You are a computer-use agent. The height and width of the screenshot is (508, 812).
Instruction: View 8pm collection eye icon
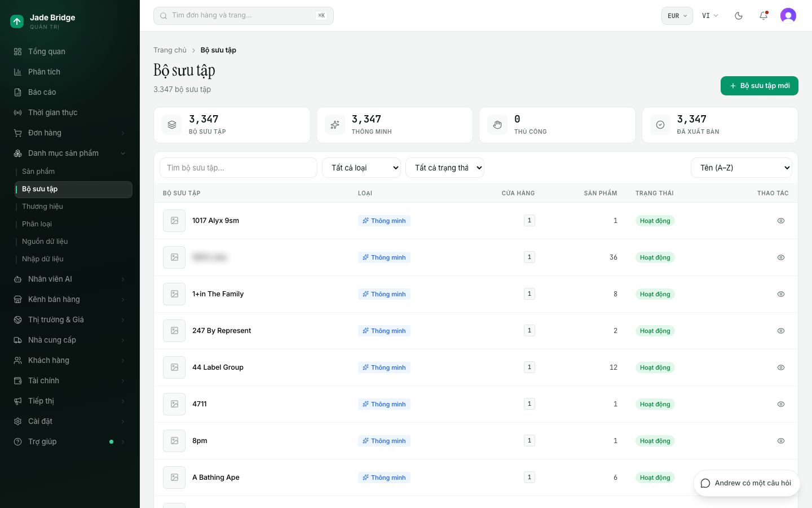coord(781,441)
